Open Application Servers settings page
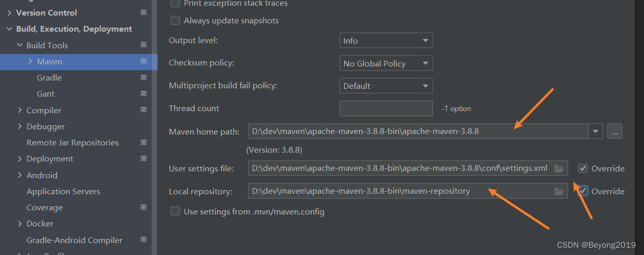This screenshot has height=255, width=644. (x=63, y=192)
